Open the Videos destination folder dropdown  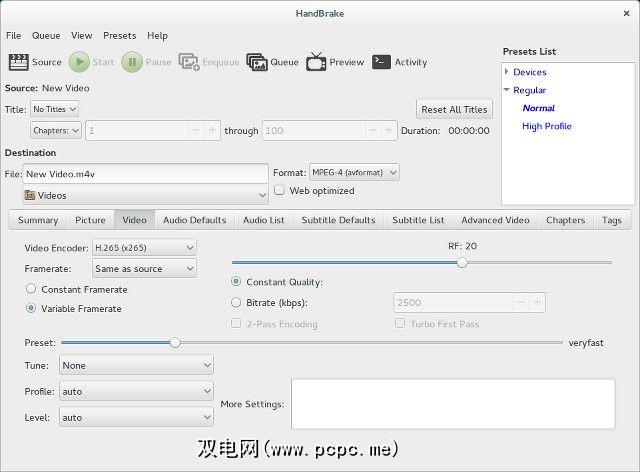coord(146,196)
